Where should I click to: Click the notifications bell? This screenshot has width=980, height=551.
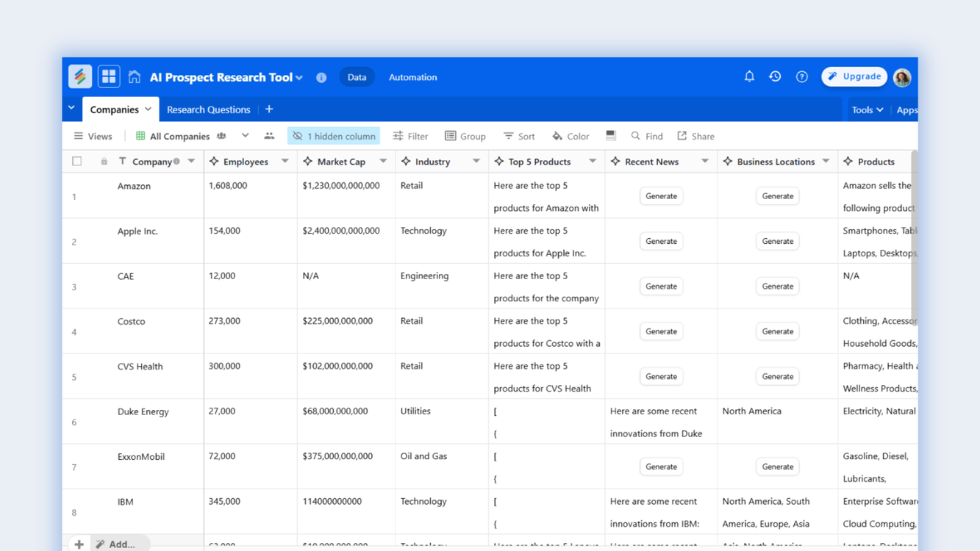pyautogui.click(x=749, y=76)
